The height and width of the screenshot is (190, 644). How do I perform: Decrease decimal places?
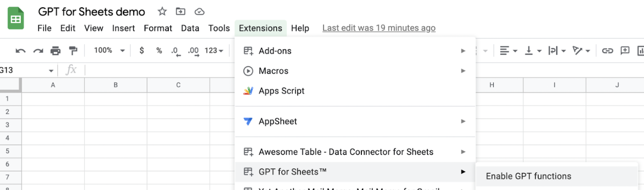pos(176,51)
